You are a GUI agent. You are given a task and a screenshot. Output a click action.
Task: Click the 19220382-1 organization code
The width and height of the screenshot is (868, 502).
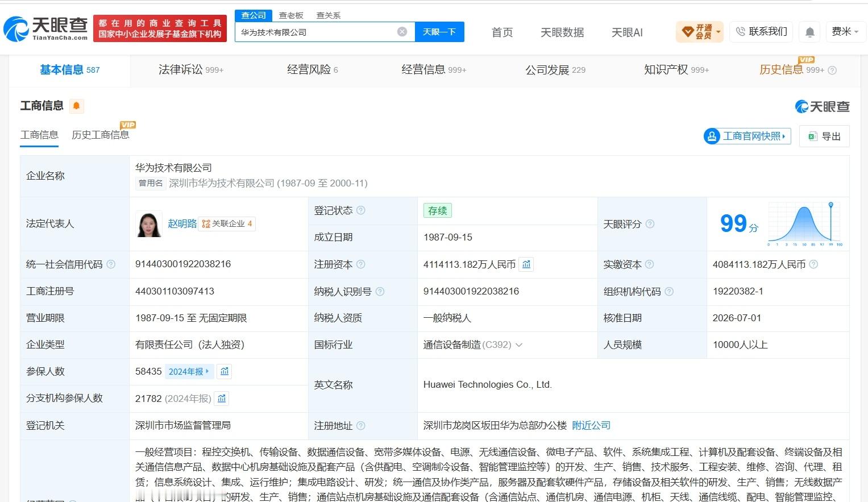click(x=738, y=292)
